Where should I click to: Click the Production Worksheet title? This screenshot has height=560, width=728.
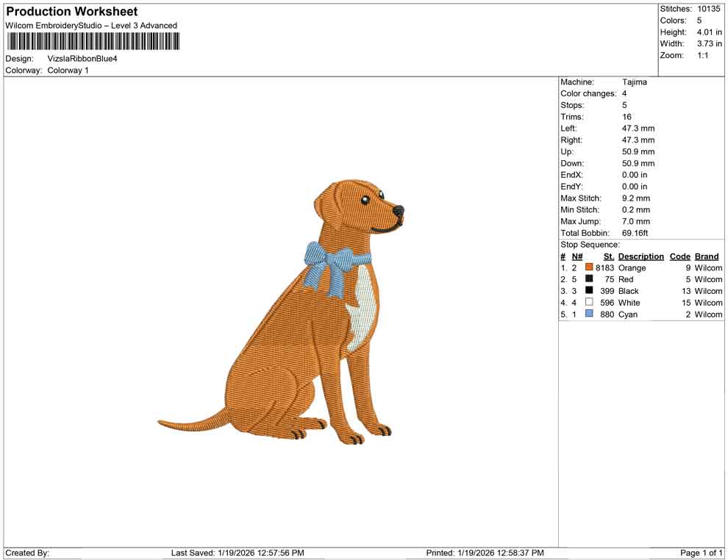point(71,11)
